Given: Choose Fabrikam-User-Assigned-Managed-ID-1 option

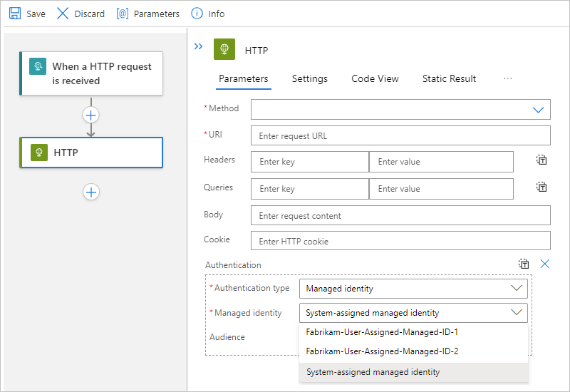Looking at the screenshot, I should (382, 332).
